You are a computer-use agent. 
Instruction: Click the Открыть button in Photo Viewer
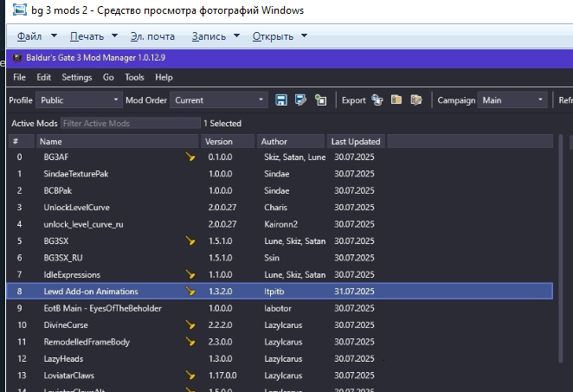click(x=273, y=36)
